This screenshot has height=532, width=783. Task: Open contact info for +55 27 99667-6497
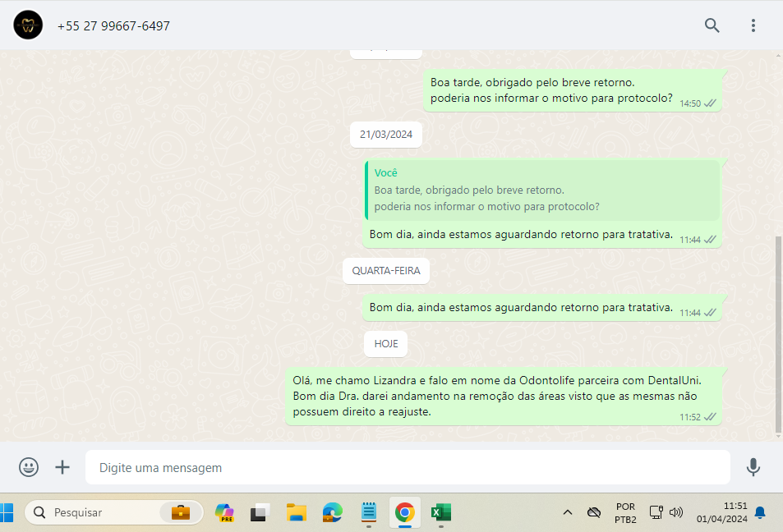(113, 26)
